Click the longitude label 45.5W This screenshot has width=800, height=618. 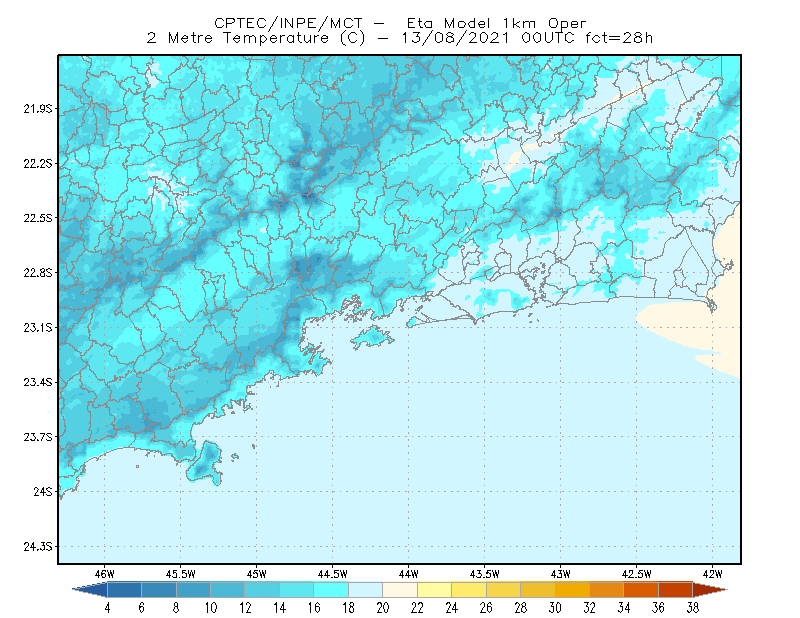coord(181,574)
